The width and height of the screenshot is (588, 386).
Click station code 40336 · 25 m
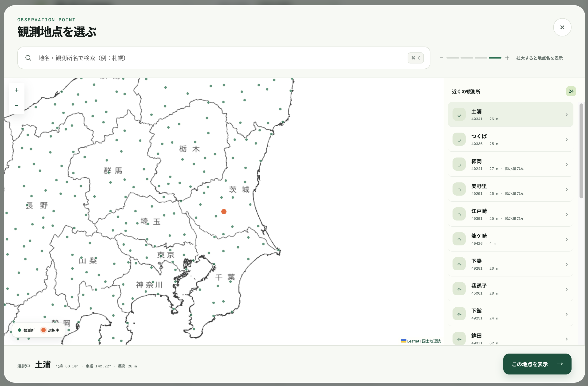pyautogui.click(x=485, y=144)
